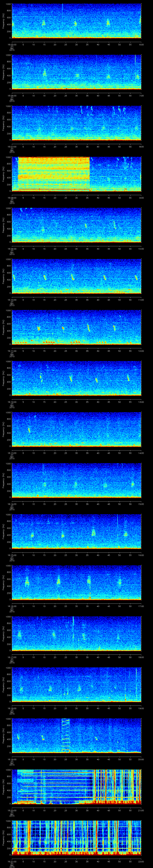Image resolution: width=153 pixels, height=868 pixels.
Task: Click the spectrogram panel starting at 16:12:00
Action: [x=77, y=378]
